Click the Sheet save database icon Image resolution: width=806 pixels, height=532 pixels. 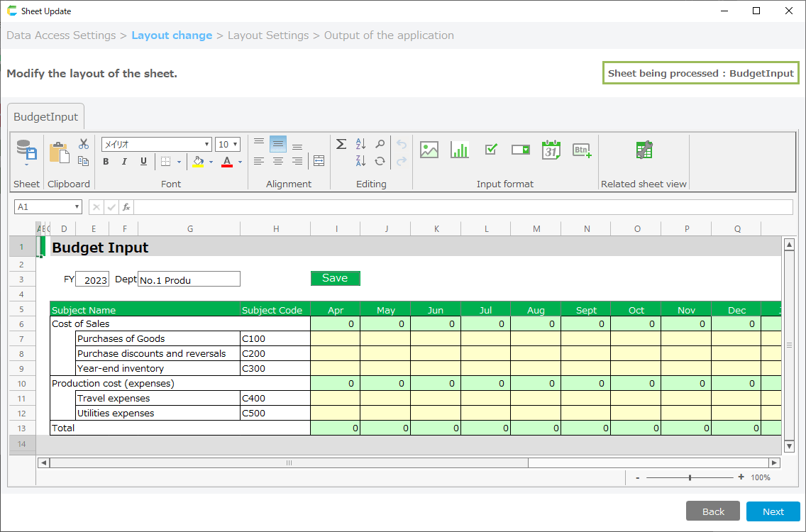point(26,150)
